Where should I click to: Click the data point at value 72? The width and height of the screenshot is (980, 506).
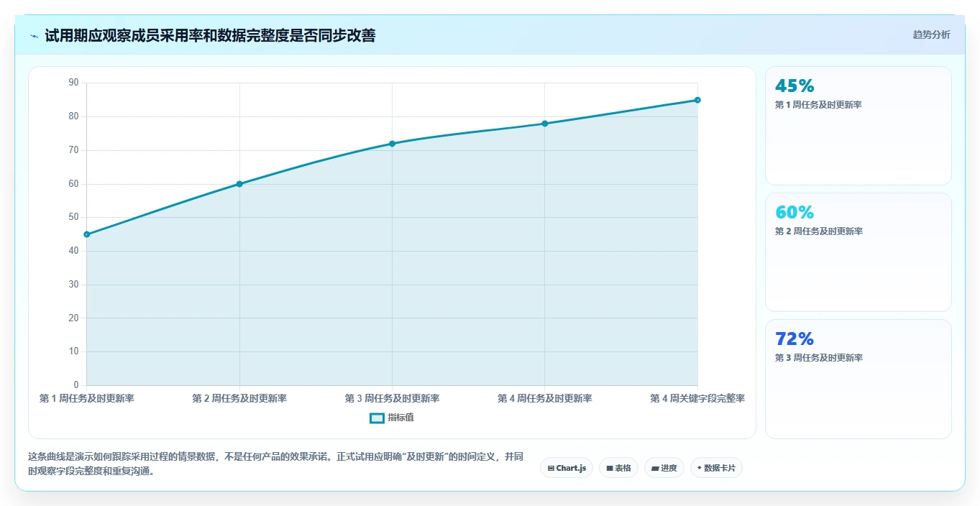coord(392,144)
